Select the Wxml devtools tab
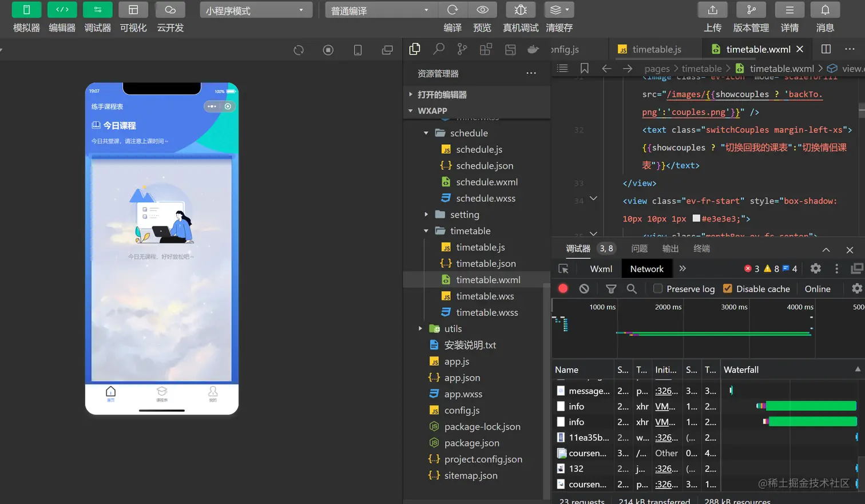The width and height of the screenshot is (865, 504). coord(601,269)
